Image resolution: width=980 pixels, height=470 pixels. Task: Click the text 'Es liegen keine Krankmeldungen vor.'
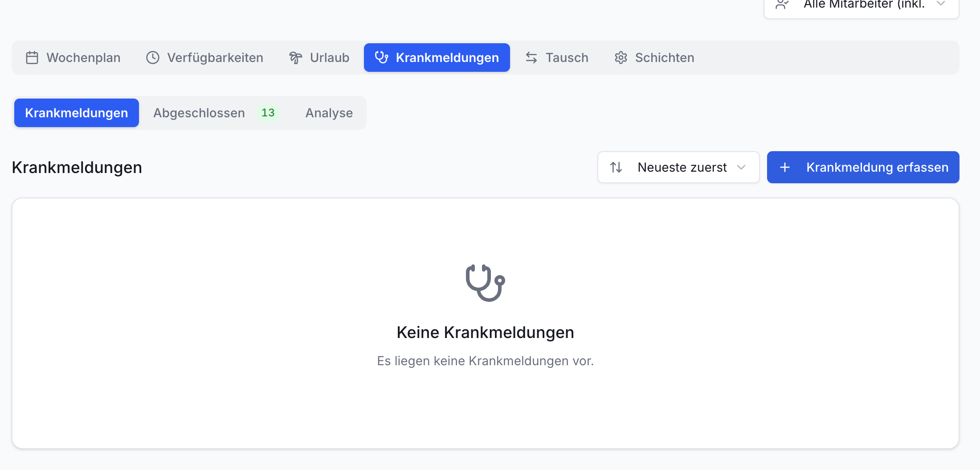pyautogui.click(x=486, y=361)
